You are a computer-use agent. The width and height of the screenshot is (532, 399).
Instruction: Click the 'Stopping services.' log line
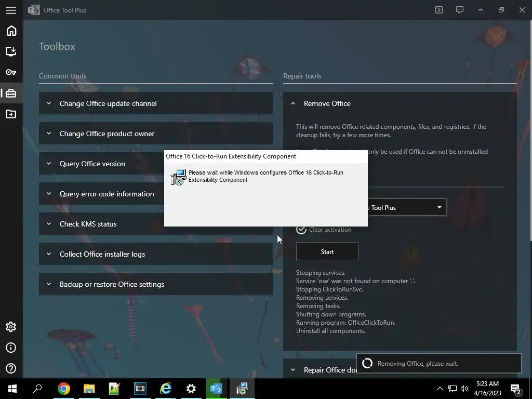(x=321, y=273)
